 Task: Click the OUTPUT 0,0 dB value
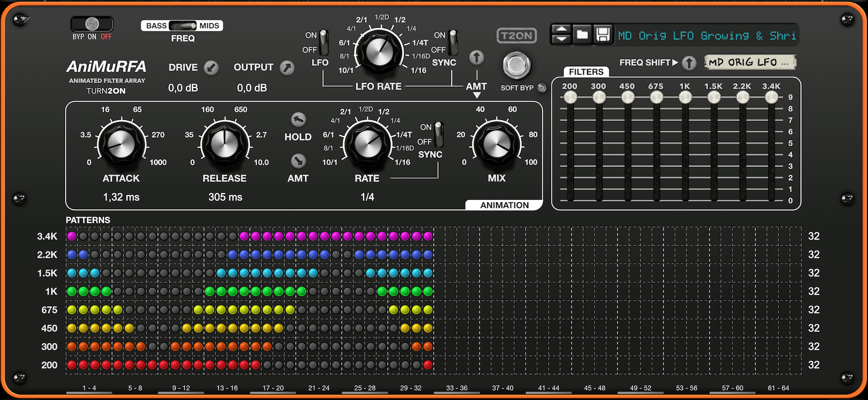[252, 88]
